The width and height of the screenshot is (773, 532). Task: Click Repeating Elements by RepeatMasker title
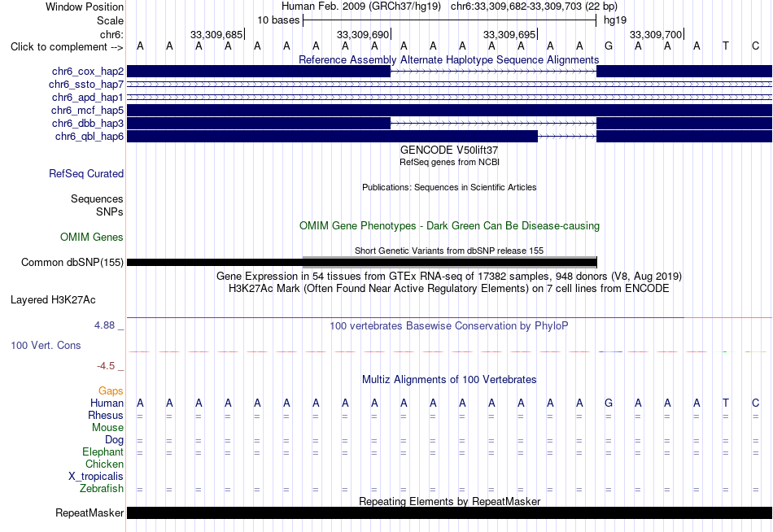click(x=449, y=501)
